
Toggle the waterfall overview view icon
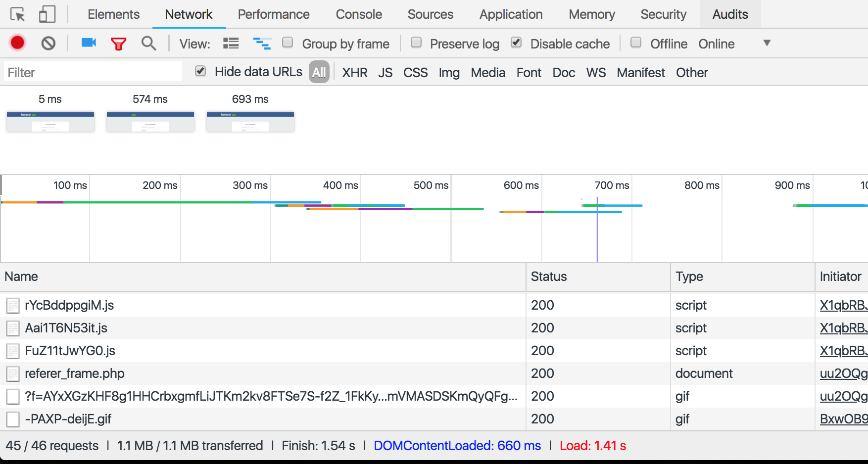coord(262,44)
